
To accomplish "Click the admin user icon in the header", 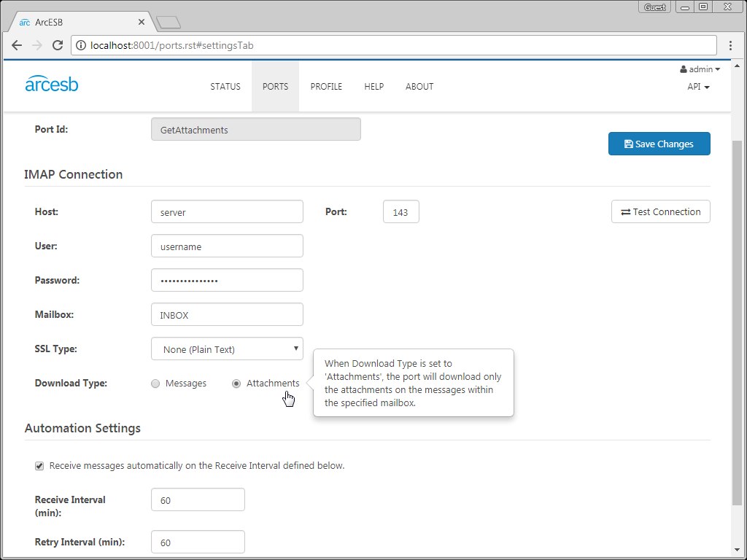I will click(684, 69).
